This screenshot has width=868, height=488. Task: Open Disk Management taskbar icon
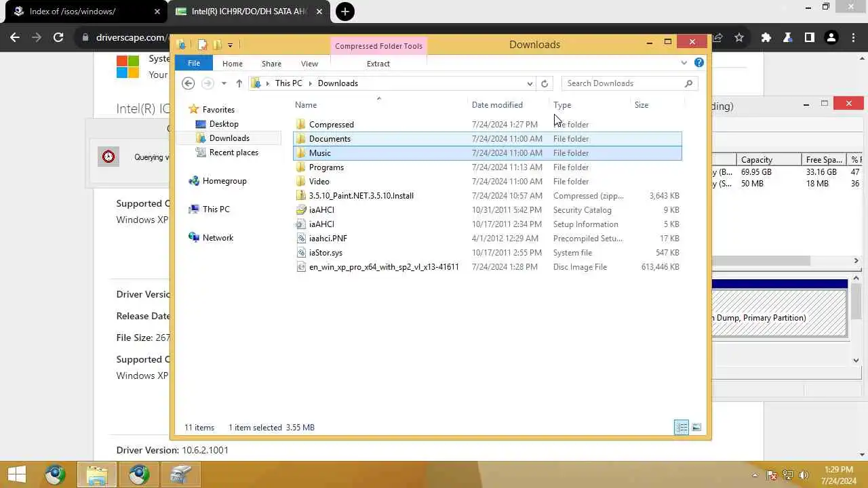(x=180, y=474)
